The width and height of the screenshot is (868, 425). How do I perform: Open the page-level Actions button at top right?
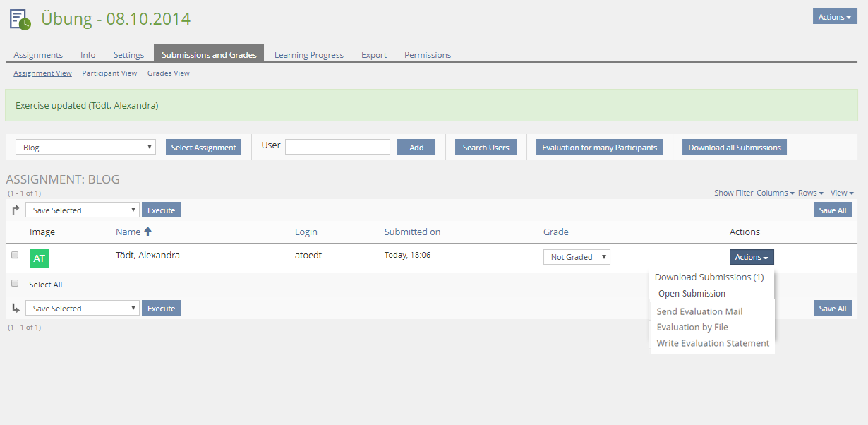835,17
